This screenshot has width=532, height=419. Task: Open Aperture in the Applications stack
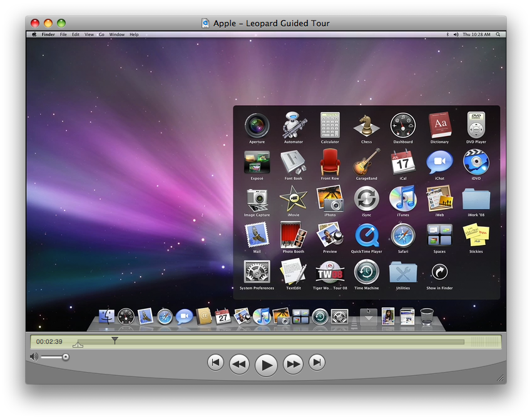tap(257, 125)
